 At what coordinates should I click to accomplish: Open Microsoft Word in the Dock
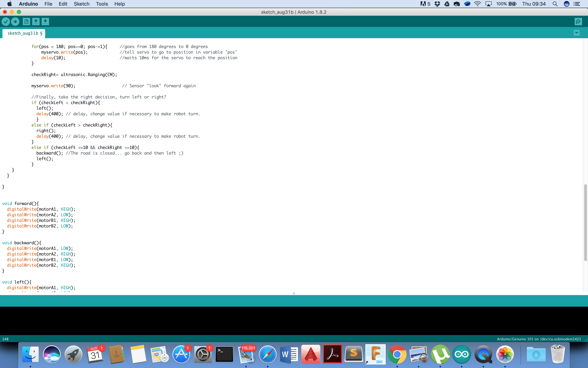point(289,354)
